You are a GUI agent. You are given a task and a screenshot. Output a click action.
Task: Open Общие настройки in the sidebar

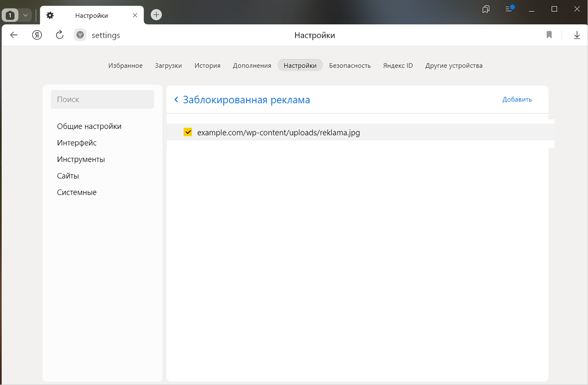pos(89,126)
